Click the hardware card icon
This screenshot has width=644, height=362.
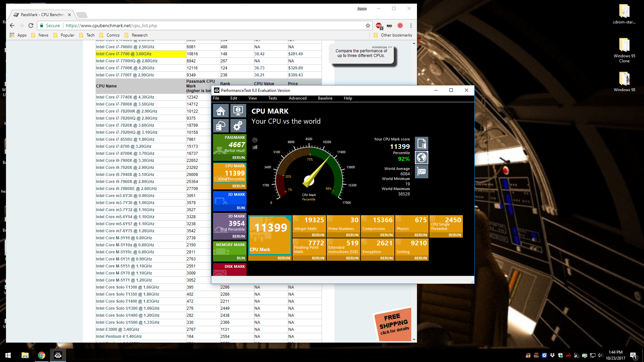coord(422,172)
